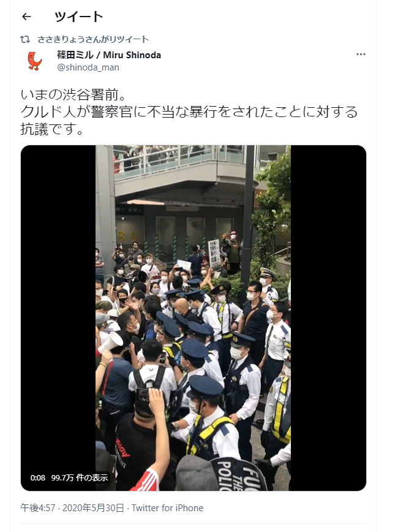This screenshot has width=395, height=532.
Task: Open the red dinosaur profile avatar
Action: 34,61
